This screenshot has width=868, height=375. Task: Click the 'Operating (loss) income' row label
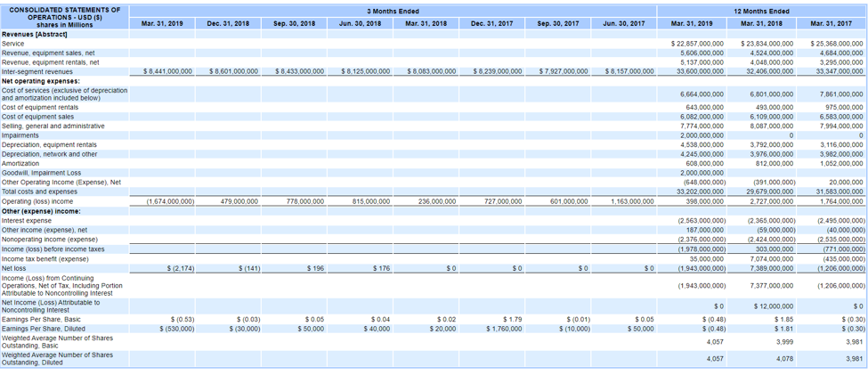(37, 201)
